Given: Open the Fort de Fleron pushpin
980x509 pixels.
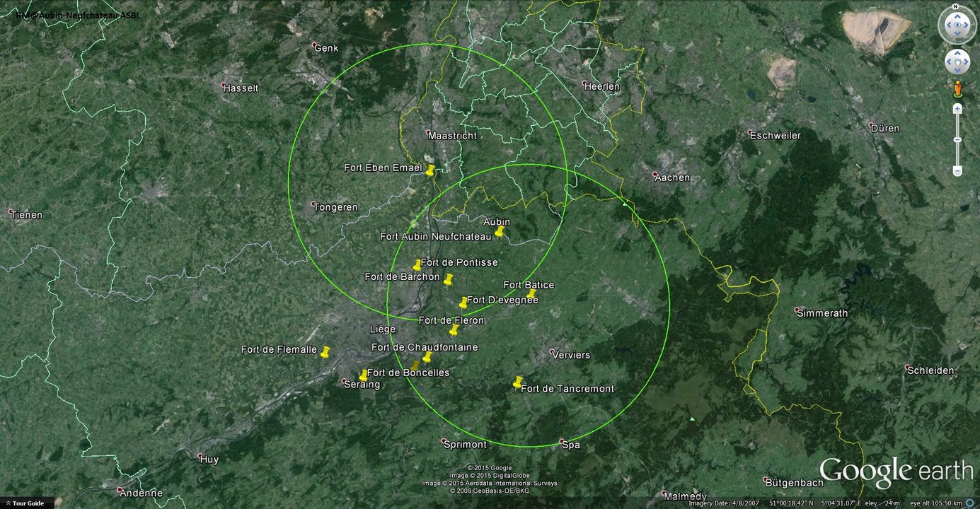Looking at the screenshot, I should (454, 330).
